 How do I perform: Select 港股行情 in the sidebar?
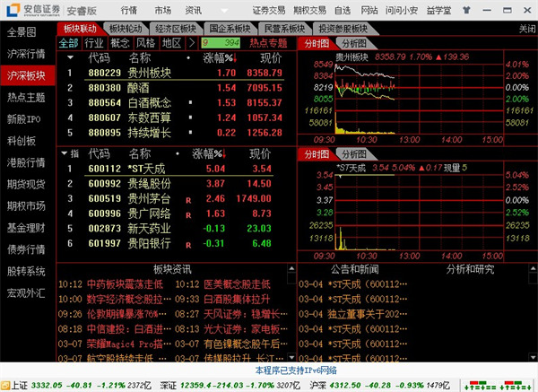click(26, 162)
